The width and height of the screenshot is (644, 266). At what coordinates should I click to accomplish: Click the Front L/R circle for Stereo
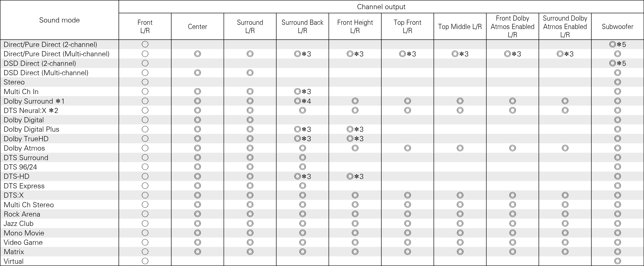coord(145,82)
